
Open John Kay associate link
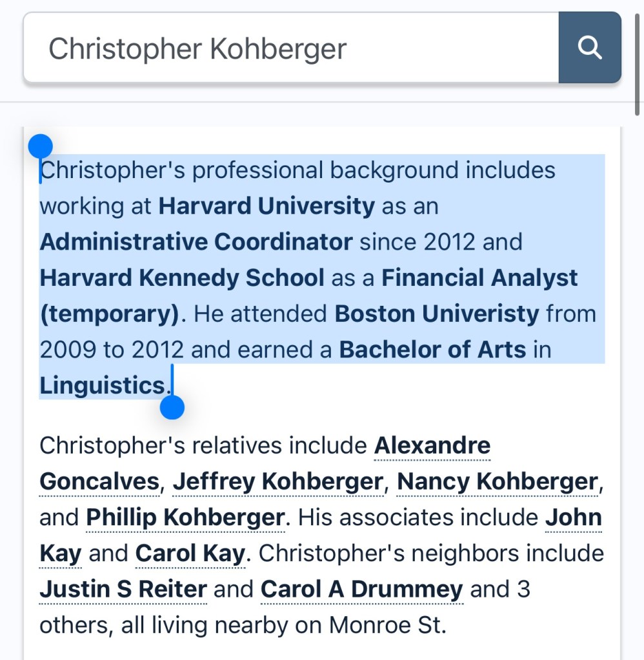tap(573, 517)
